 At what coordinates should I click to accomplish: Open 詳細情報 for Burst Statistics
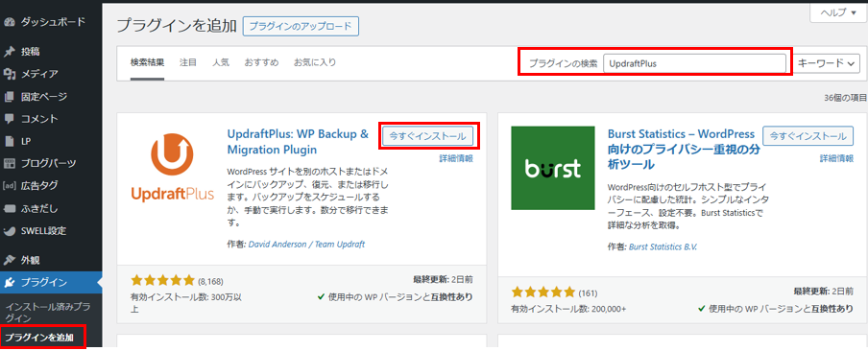[836, 158]
